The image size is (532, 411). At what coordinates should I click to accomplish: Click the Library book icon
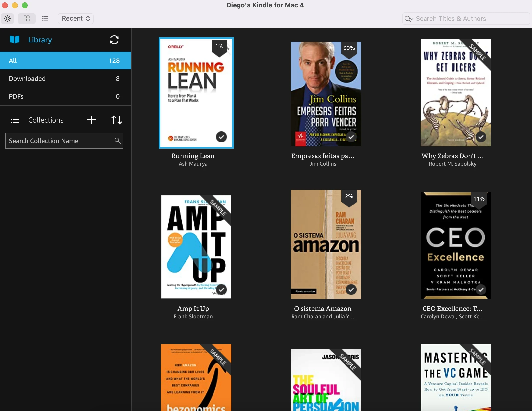tap(15, 40)
